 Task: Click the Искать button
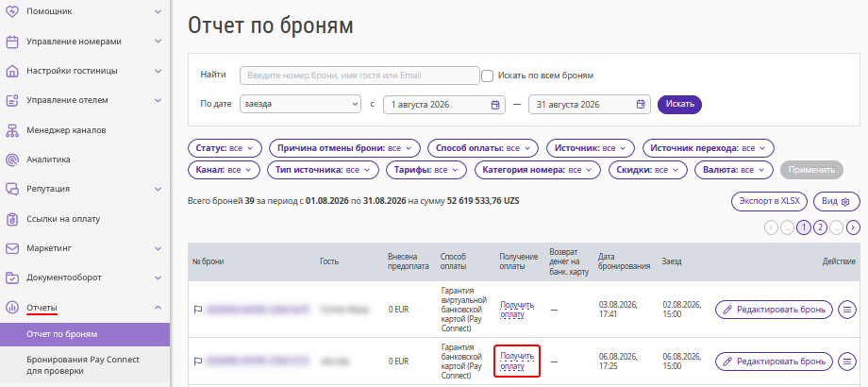679,104
